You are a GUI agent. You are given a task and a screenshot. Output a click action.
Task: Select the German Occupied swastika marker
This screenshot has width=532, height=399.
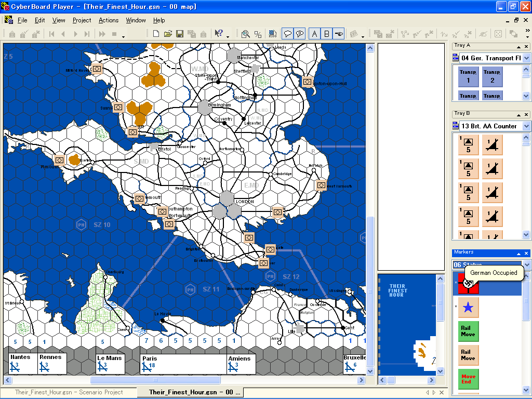[x=468, y=284]
